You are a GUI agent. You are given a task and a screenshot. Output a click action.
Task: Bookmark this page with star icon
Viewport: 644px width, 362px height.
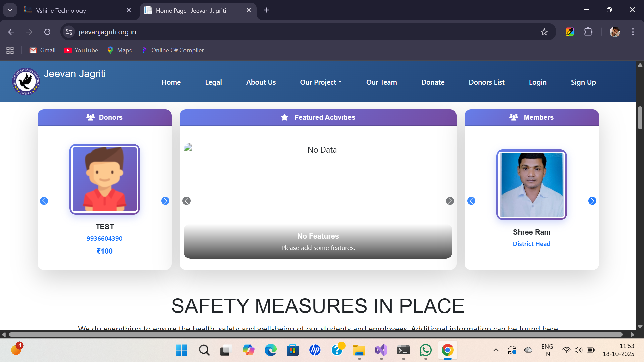coord(544,32)
